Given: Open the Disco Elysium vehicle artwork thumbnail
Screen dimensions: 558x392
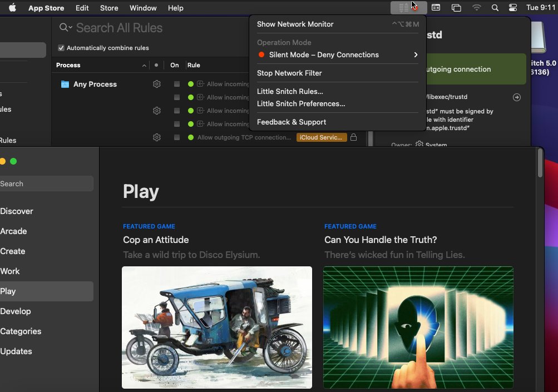Looking at the screenshot, I should 217,328.
